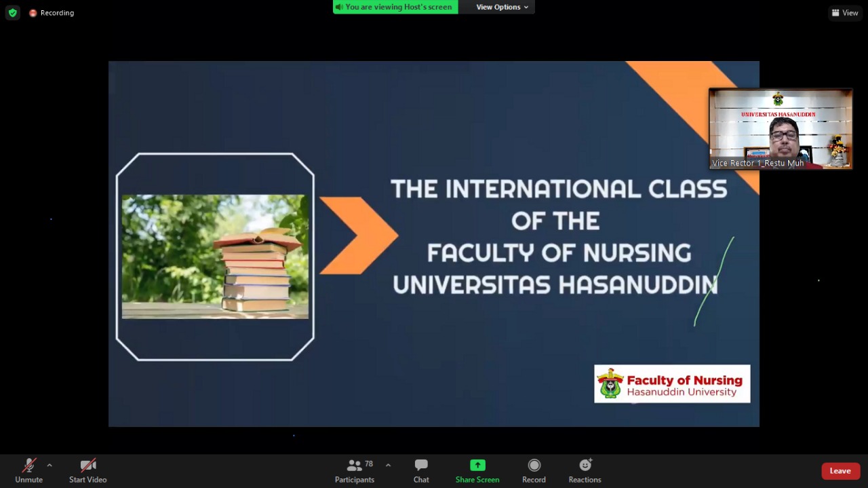Open the Chat panel via chat bubble icon

(421, 470)
